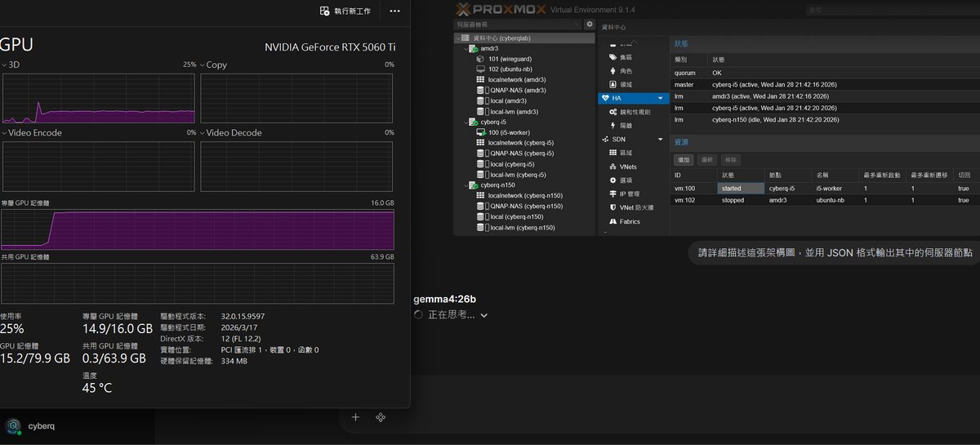Open the Fabrics menu item

[x=629, y=221]
